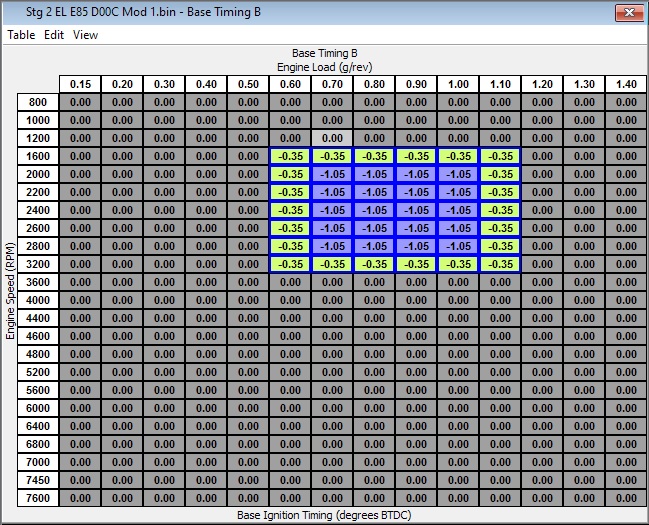Screen dimensions: 649x525
Task: Open the Edit menu
Action: click(x=54, y=34)
